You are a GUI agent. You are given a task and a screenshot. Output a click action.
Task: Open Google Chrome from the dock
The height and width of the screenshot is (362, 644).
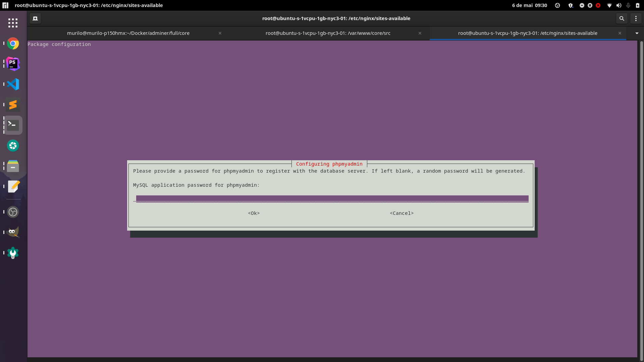click(x=13, y=44)
